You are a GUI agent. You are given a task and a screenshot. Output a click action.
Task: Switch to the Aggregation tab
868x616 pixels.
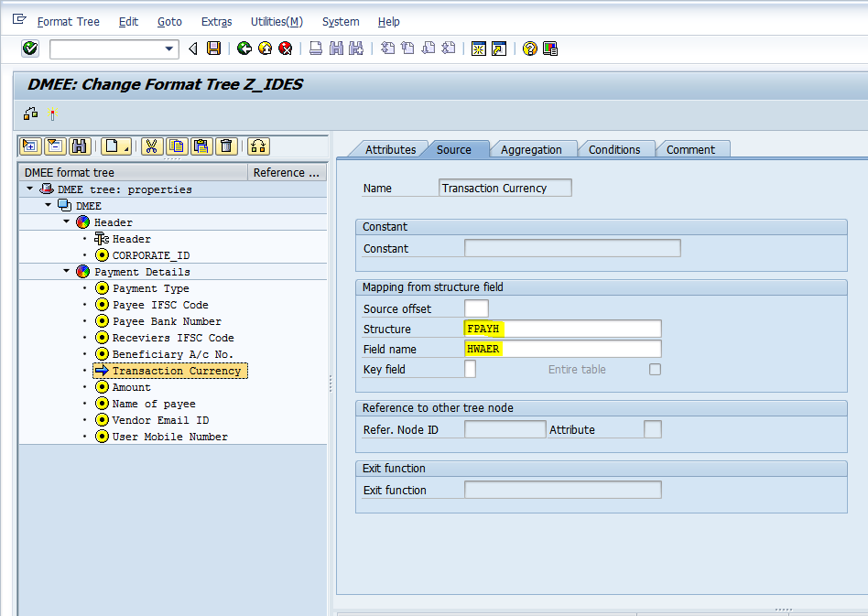(531, 149)
